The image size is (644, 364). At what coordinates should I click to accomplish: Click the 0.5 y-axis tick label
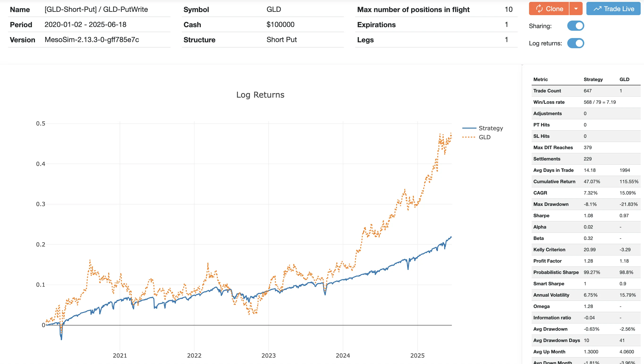[x=41, y=123]
